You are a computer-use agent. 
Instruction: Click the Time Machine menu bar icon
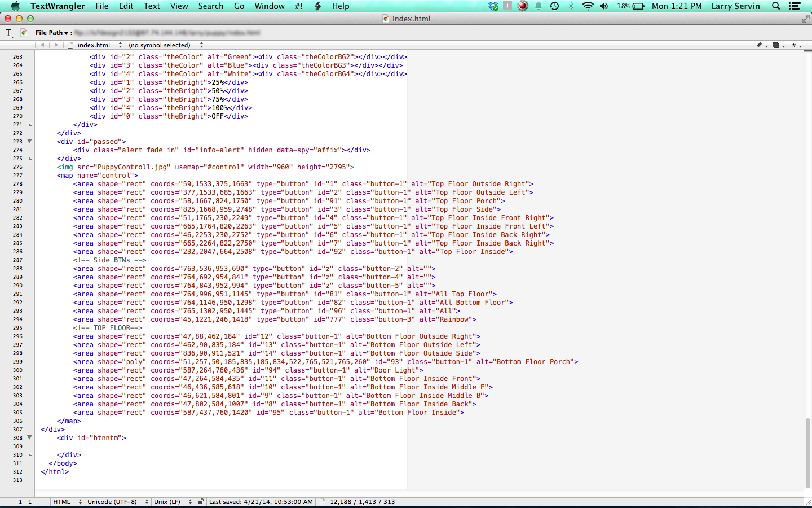[x=554, y=6]
